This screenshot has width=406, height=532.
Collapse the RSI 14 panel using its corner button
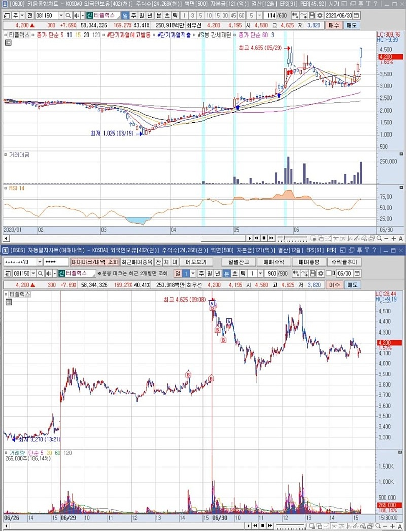point(401,188)
